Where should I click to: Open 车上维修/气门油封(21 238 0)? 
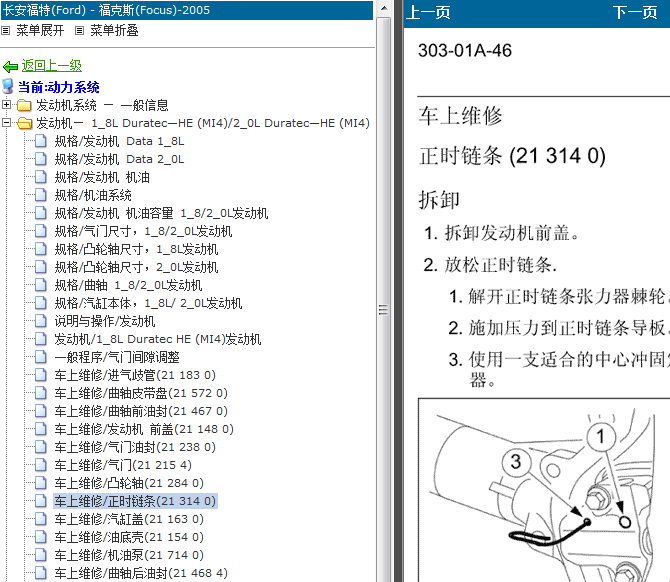point(135,447)
